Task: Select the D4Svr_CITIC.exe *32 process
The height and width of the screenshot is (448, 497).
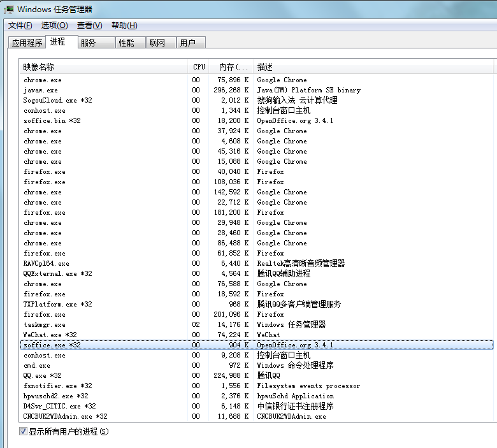Action: pyautogui.click(x=257, y=406)
